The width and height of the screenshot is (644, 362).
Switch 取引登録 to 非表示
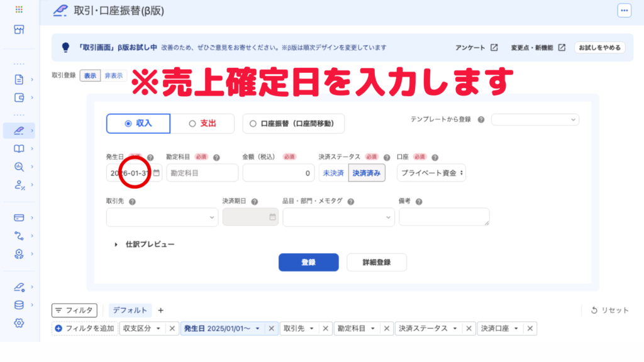[x=114, y=75]
